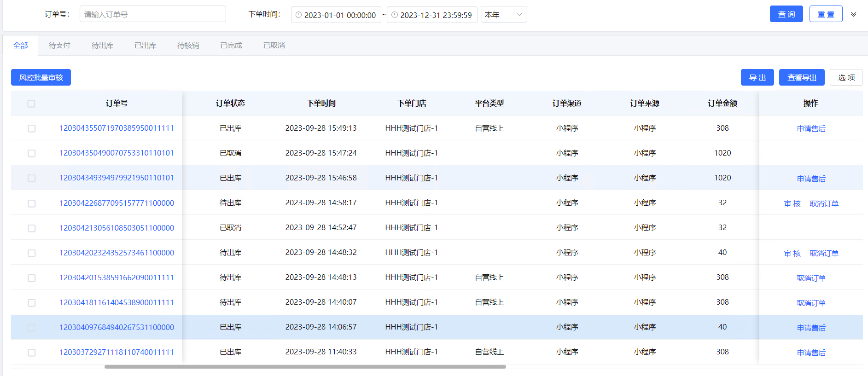Click the 订单状态 column header
The image size is (868, 376).
pos(231,104)
